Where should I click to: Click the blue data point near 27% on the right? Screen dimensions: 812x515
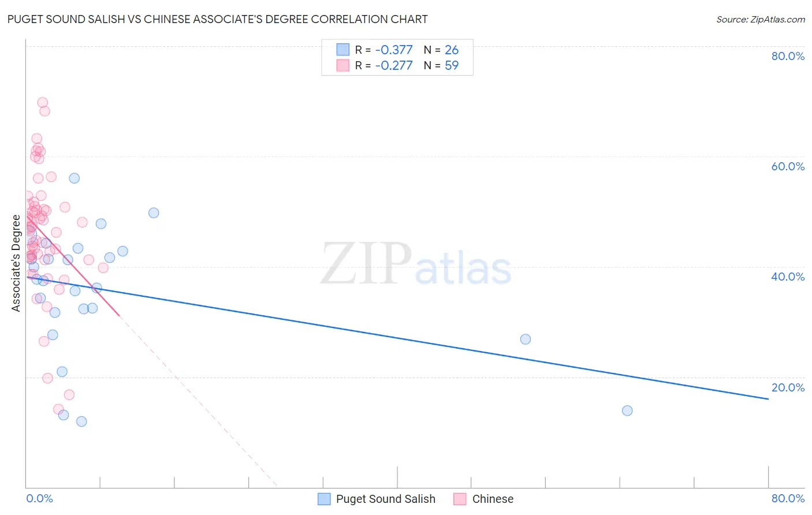pos(526,339)
